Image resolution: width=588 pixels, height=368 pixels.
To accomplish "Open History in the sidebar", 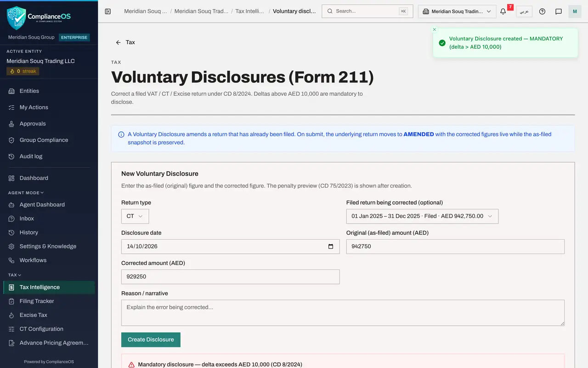I will coord(49,232).
